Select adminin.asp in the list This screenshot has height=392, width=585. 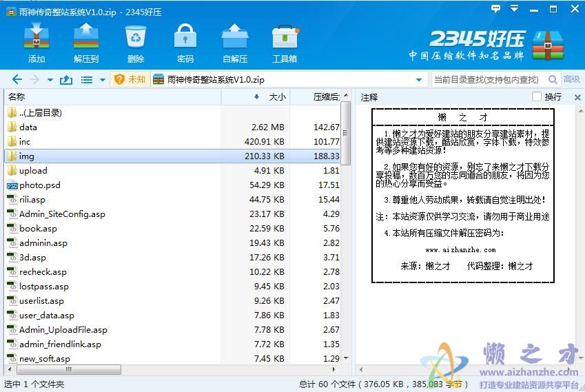(x=172, y=243)
